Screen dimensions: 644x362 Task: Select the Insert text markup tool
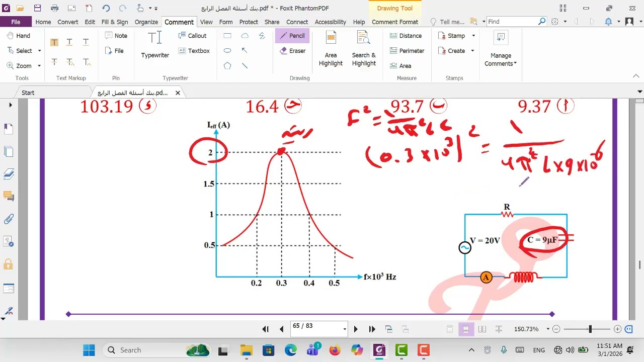(x=86, y=62)
